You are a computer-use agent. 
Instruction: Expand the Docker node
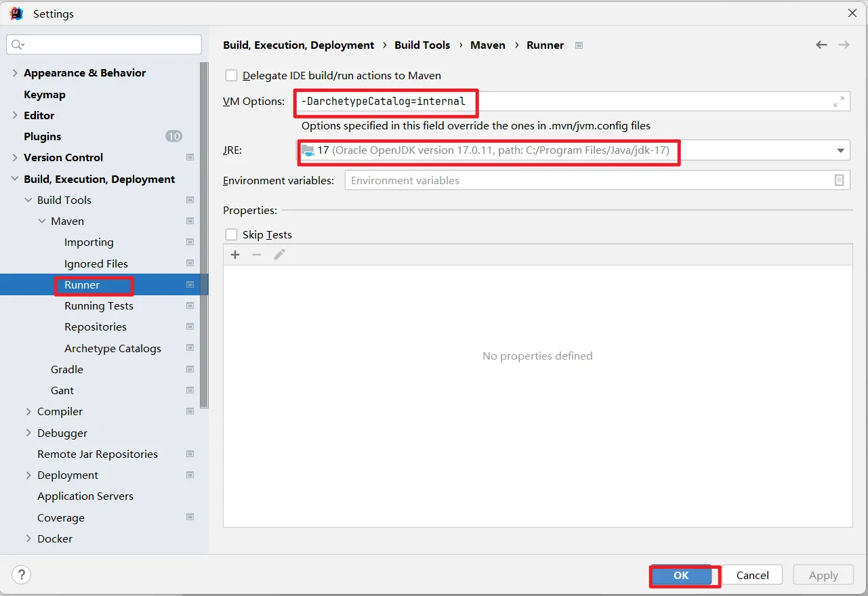[x=28, y=539]
